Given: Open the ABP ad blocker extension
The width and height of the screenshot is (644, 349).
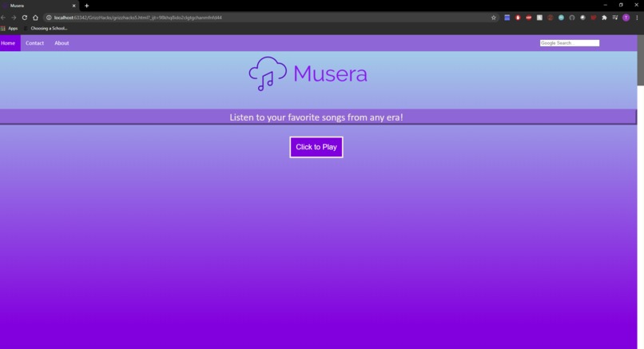Looking at the screenshot, I should 529,18.
